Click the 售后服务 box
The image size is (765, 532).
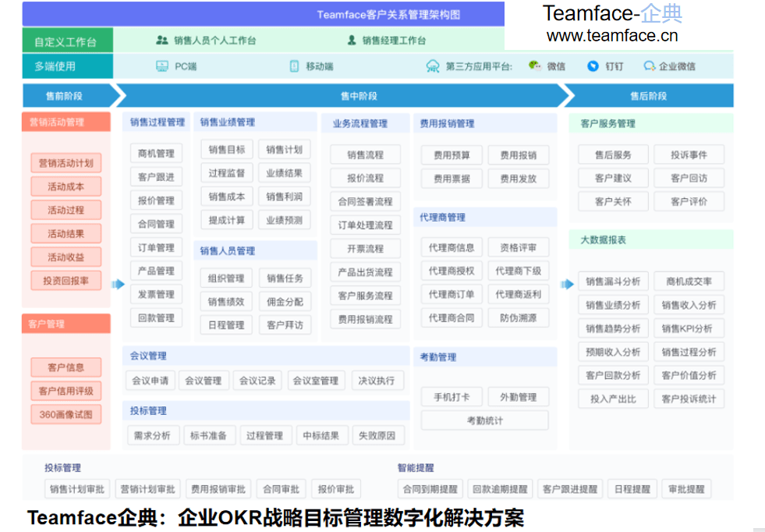613,154
